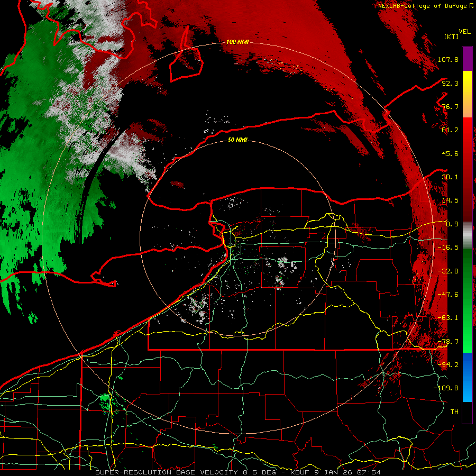Click the 50 NMI range ring label
Screen dimensions: 476x476
237,140
